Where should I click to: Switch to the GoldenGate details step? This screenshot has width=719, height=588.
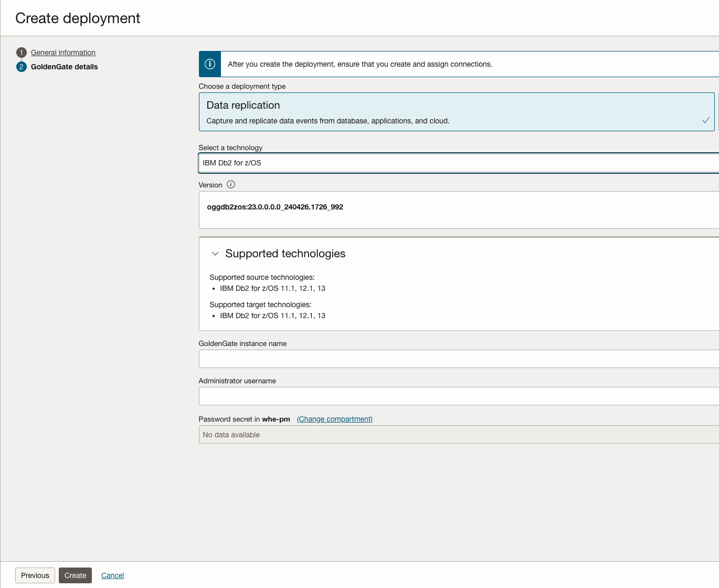(x=64, y=67)
